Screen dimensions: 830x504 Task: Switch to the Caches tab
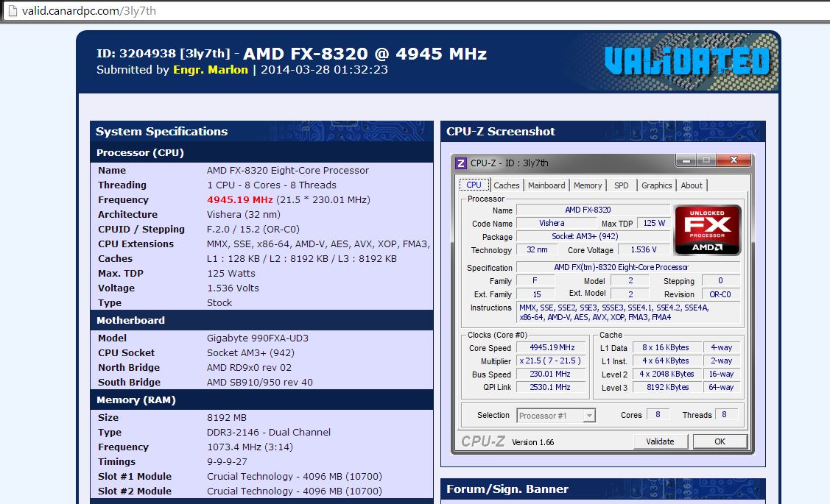507,185
